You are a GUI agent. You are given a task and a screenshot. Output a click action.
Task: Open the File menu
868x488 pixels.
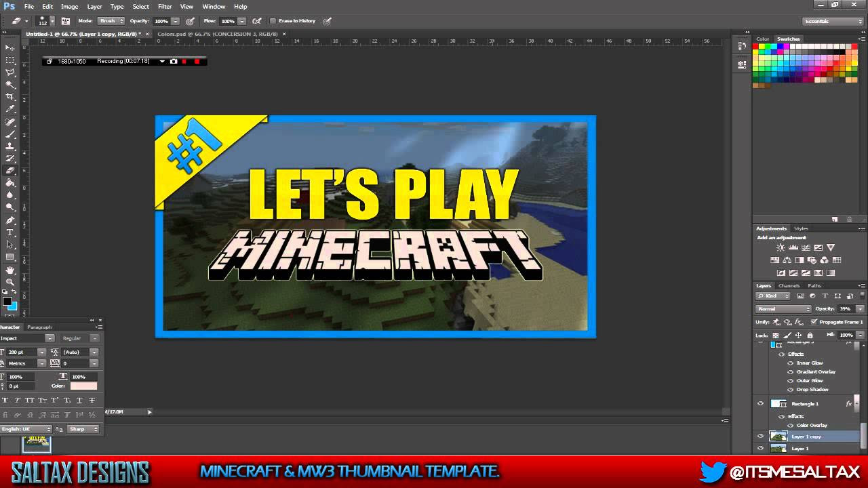(x=28, y=6)
